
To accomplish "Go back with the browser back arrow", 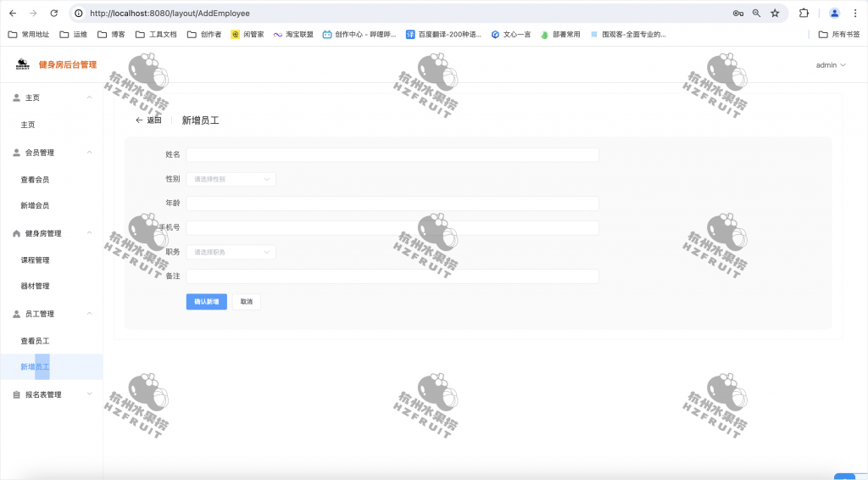I will [x=13, y=14].
